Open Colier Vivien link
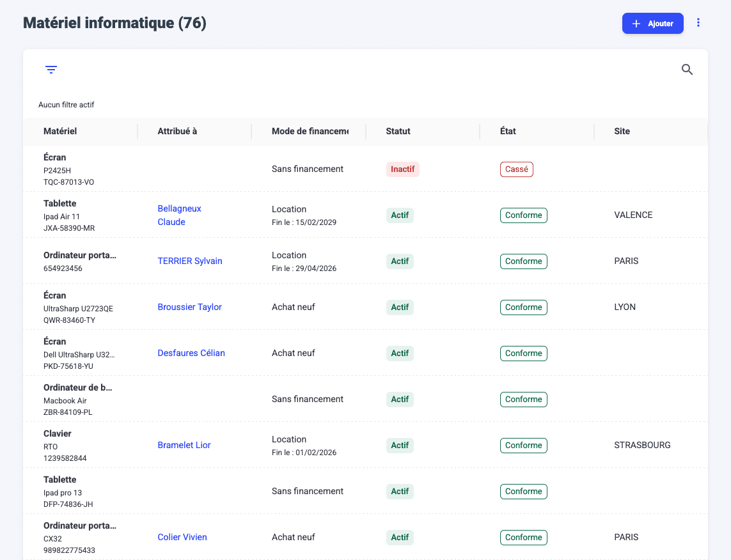 coord(182,537)
